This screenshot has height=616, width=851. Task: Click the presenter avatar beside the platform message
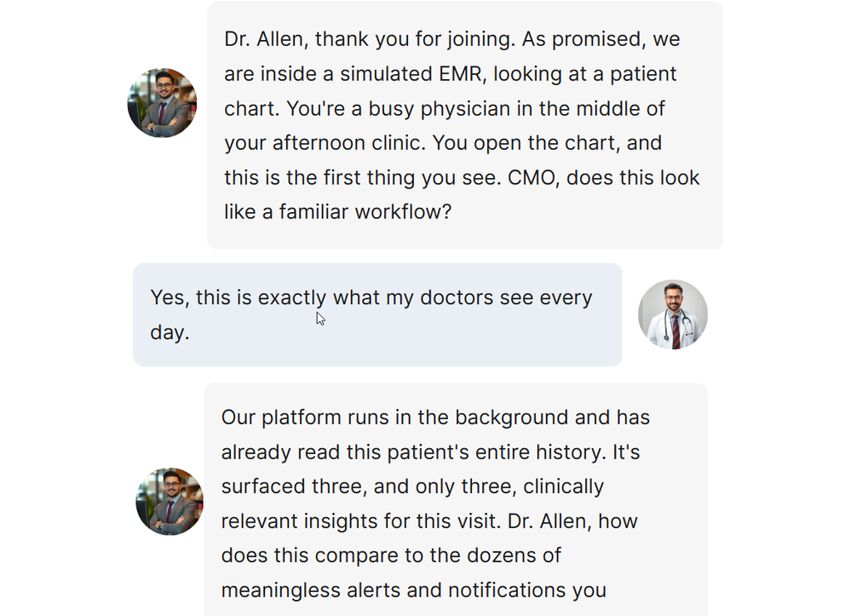(x=170, y=501)
